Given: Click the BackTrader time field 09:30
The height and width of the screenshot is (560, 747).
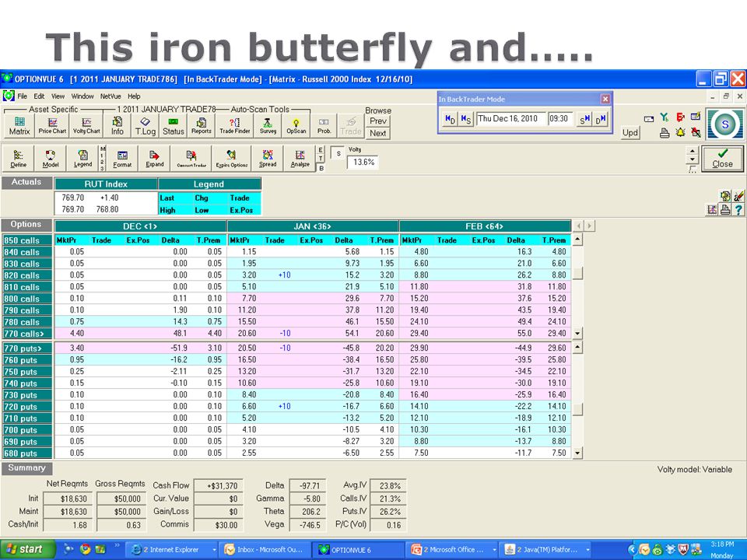Looking at the screenshot, I should pos(560,119).
